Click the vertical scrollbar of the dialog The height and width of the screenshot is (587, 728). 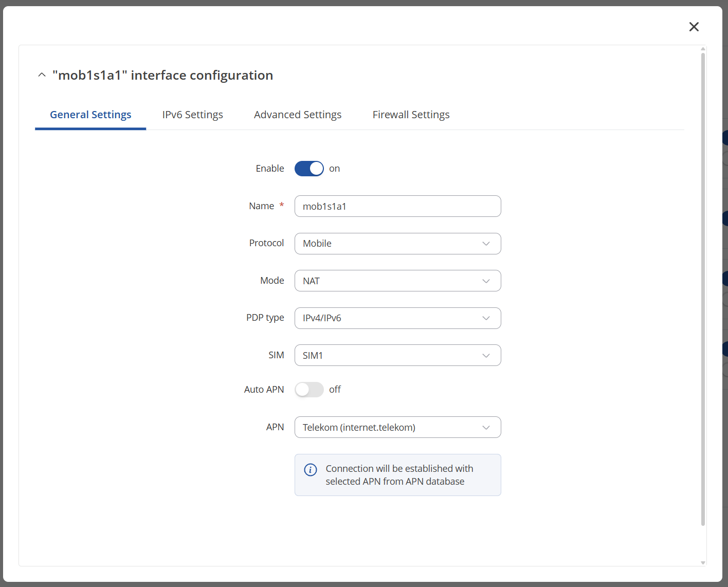point(703,289)
